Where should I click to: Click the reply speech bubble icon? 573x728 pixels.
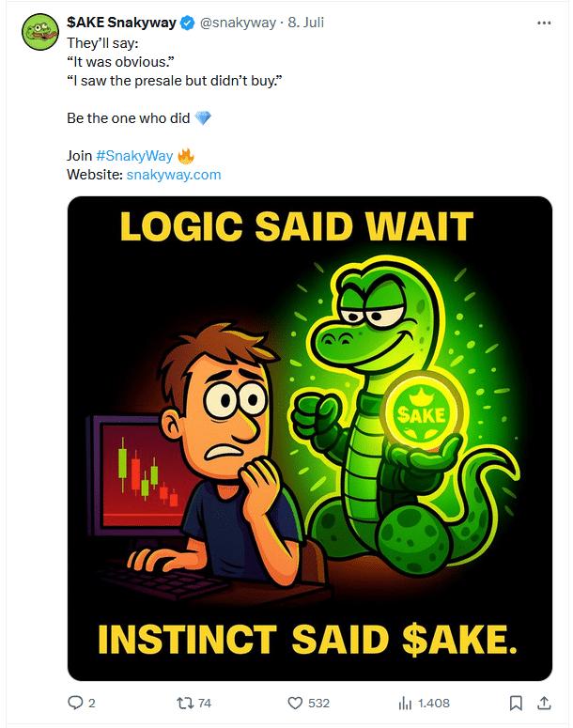pos(76,703)
